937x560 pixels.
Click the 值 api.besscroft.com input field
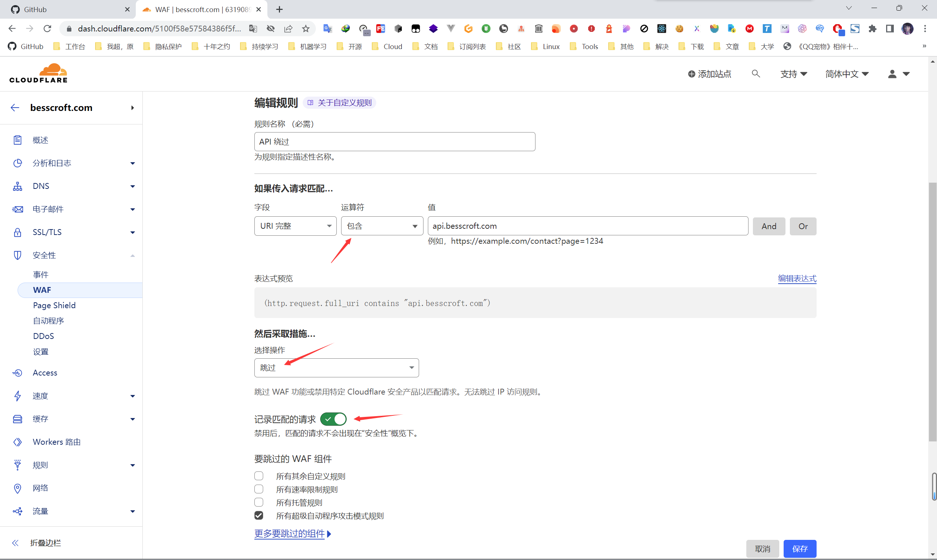click(x=588, y=226)
